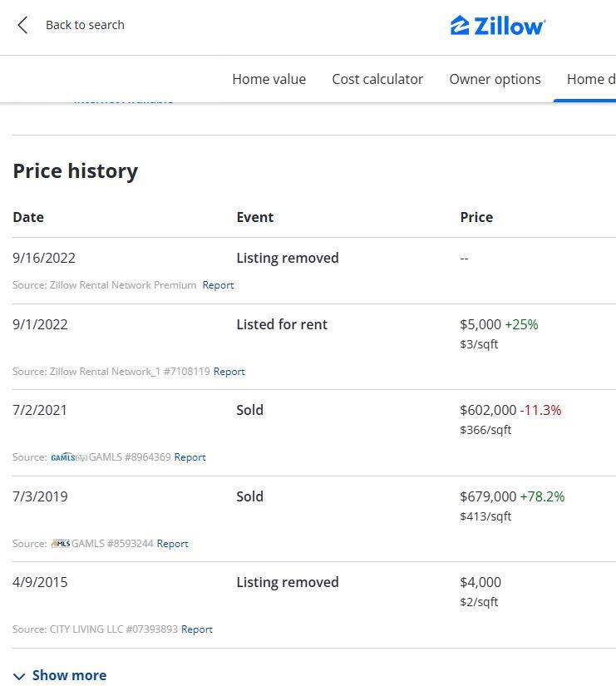Click the $602,000 sold price
Viewport: 616px width, 686px height.
tap(488, 410)
